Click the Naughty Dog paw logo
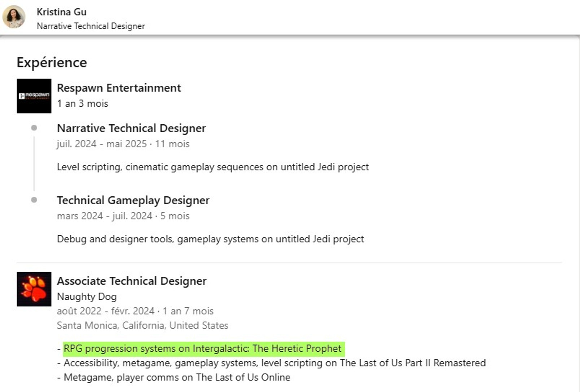 click(34, 289)
